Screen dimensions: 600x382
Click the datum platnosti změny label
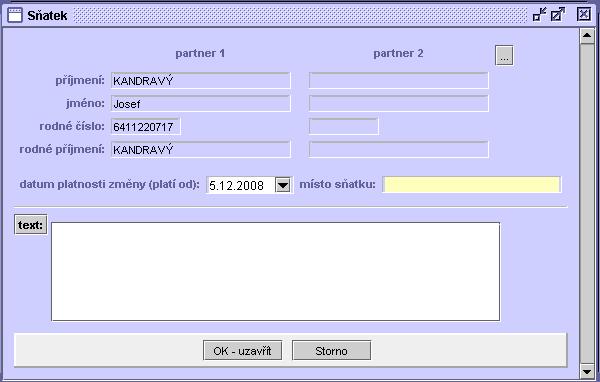tap(109, 184)
